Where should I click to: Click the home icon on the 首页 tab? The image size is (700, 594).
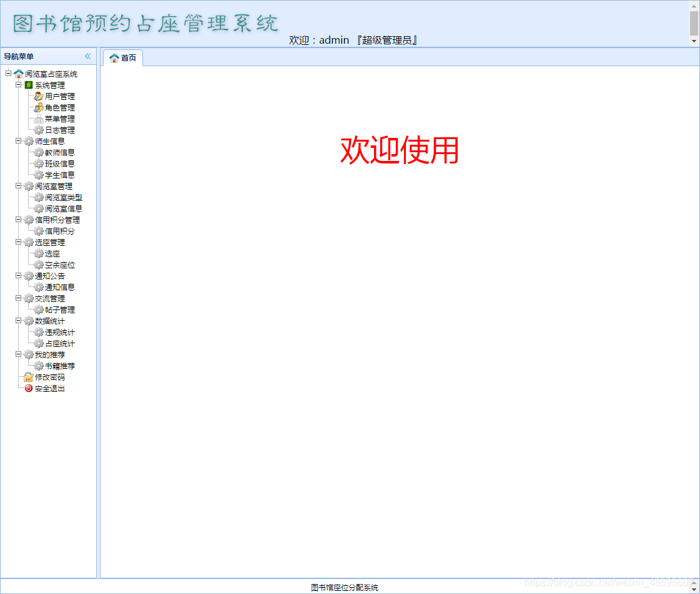pos(114,57)
